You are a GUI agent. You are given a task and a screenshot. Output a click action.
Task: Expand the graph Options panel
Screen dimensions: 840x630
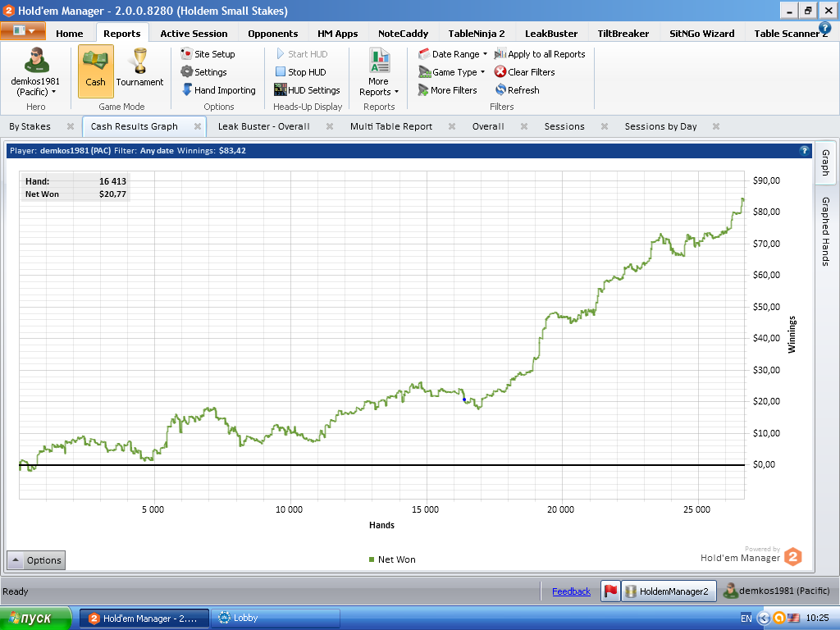pos(36,560)
